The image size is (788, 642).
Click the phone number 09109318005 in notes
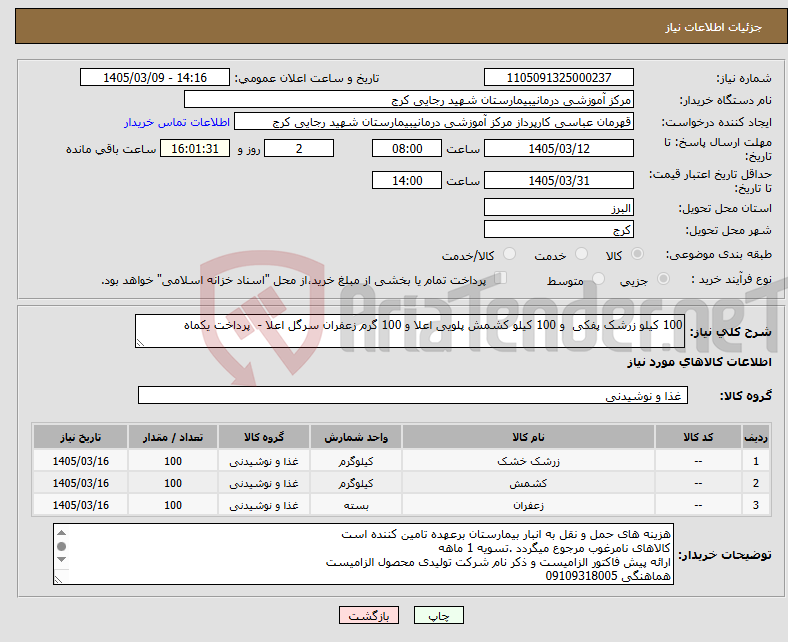tap(581, 576)
